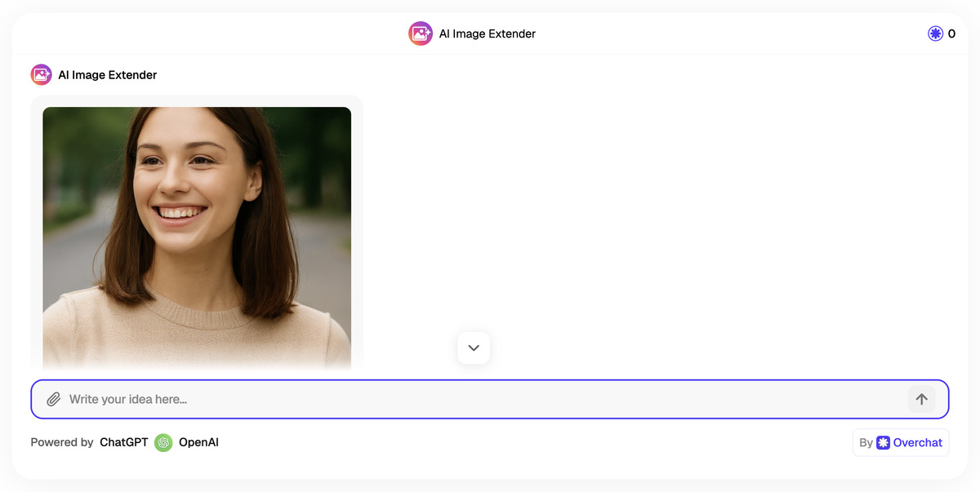Click the 'Powered by' label
Image resolution: width=980 pixels, height=492 pixels.
click(62, 442)
